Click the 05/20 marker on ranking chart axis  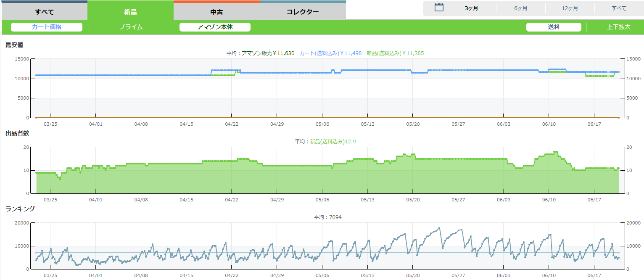pyautogui.click(x=412, y=275)
